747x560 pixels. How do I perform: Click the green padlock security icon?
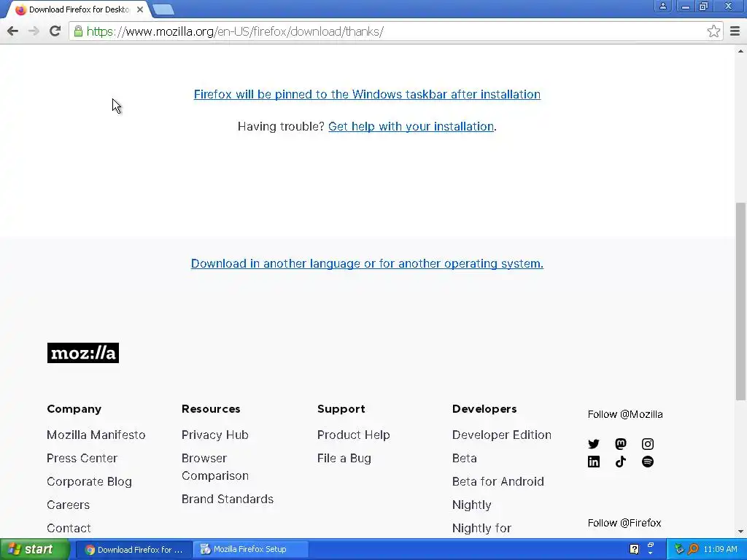click(78, 31)
